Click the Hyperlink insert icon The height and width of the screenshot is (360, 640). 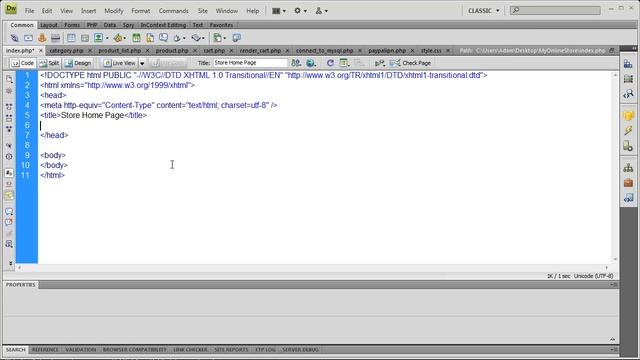(14, 38)
